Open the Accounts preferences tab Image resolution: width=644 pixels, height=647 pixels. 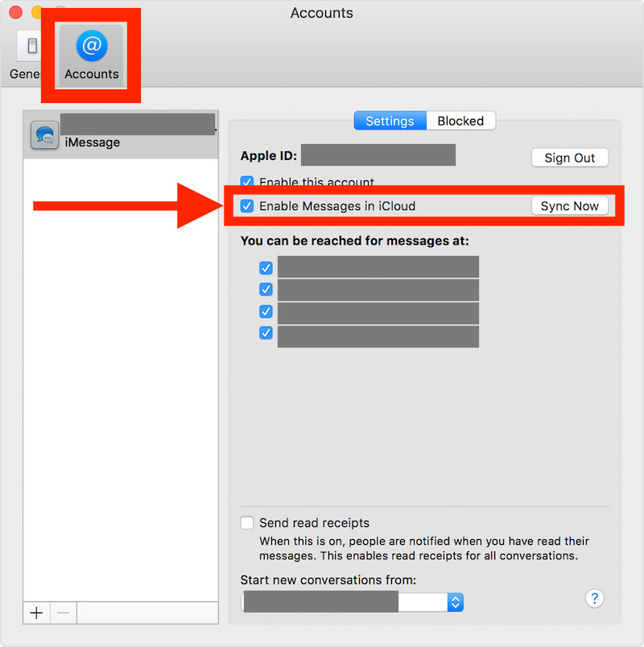(91, 55)
